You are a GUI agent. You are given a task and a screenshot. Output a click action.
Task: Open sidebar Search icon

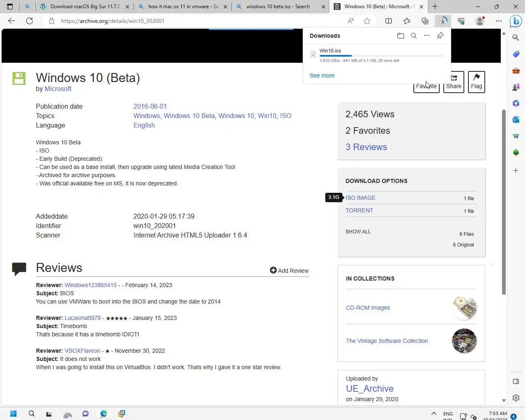(516, 38)
